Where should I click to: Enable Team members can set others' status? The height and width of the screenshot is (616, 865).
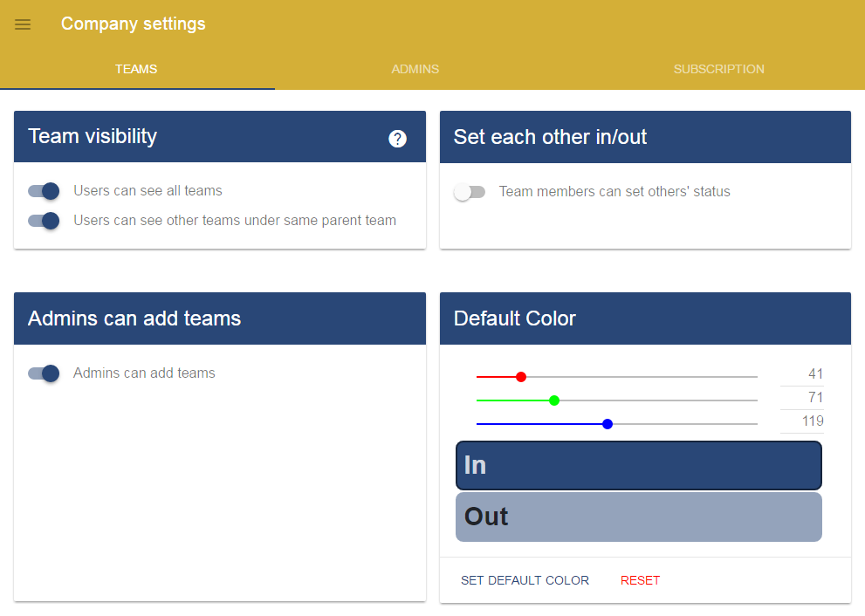tap(470, 192)
